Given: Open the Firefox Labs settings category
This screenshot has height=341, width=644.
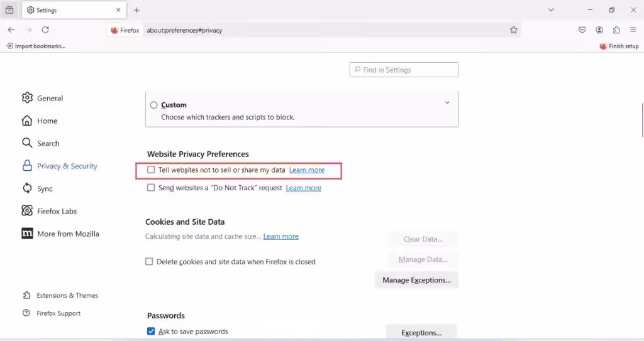Looking at the screenshot, I should pyautogui.click(x=57, y=211).
